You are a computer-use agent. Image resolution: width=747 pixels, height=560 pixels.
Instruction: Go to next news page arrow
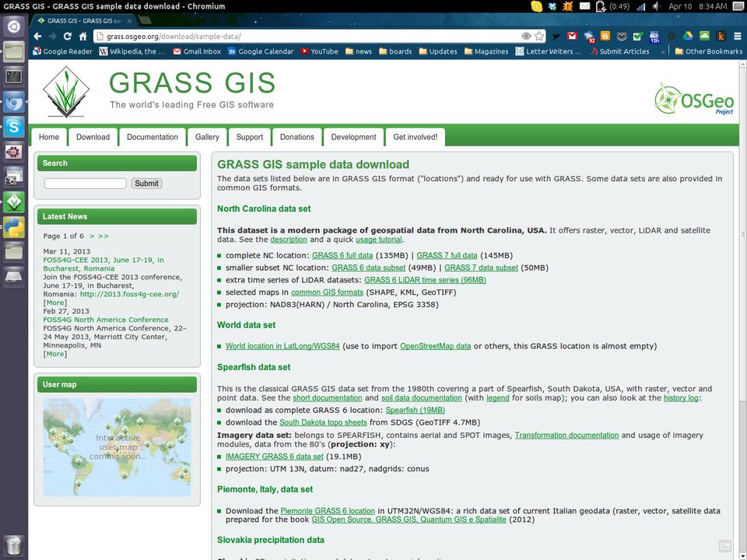[x=92, y=236]
